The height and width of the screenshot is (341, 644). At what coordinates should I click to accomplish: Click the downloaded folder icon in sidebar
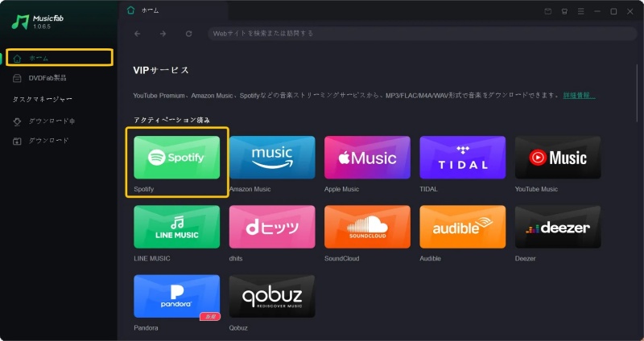[17, 142]
